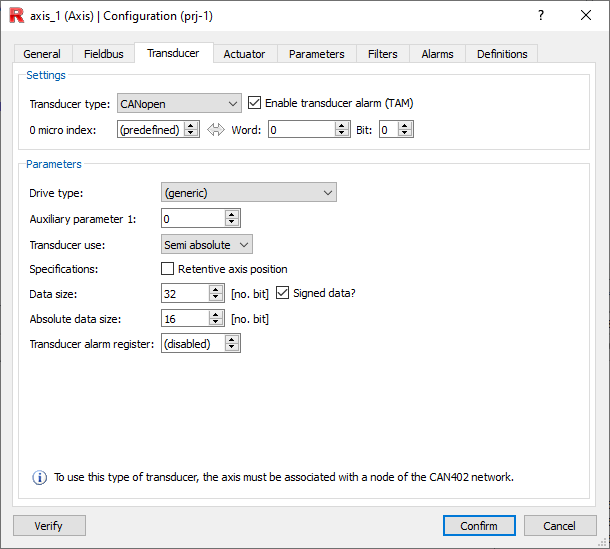Increase the Absolute data size value
This screenshot has width=610, height=549.
tap(216, 314)
